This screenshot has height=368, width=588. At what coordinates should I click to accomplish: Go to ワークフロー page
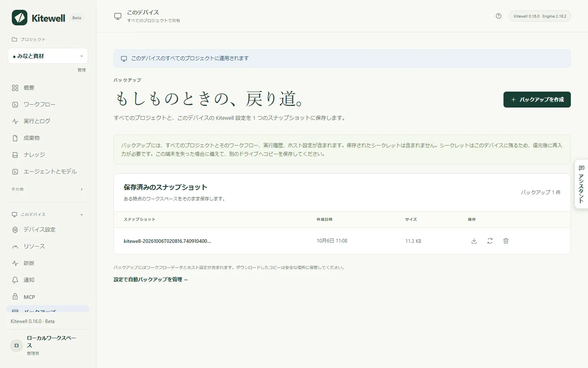48,105
